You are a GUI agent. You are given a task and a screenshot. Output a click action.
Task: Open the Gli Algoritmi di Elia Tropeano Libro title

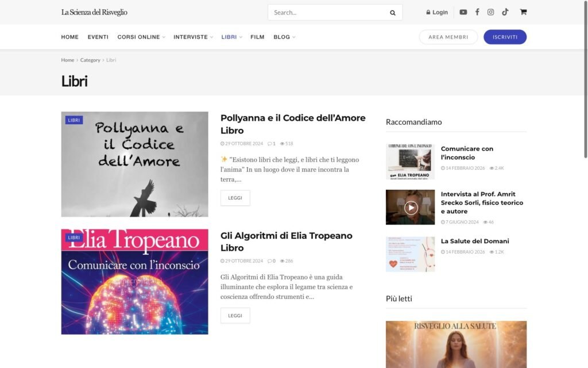click(x=287, y=241)
